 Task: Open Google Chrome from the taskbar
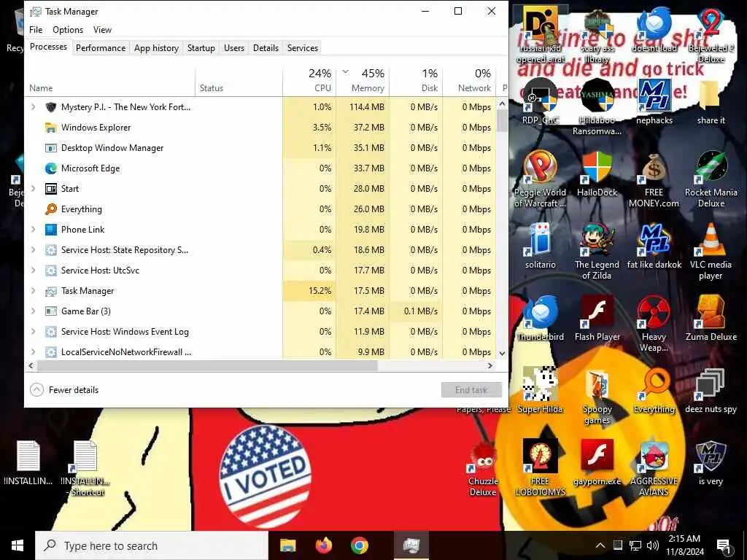360,545
